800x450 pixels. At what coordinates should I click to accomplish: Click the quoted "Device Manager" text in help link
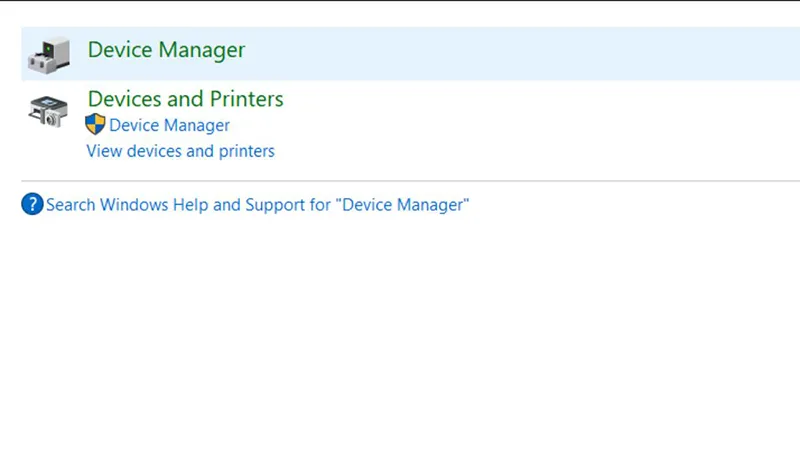coord(402,205)
